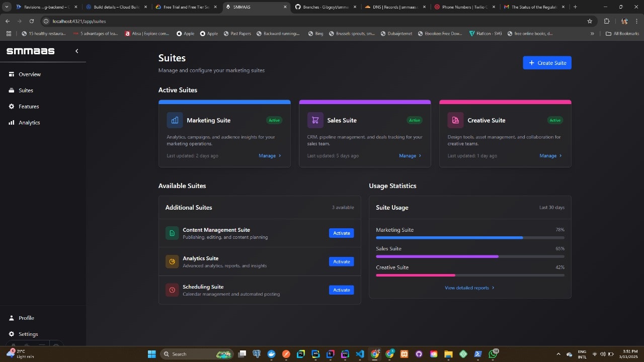
Task: Manage the Sales Suite
Action: tap(410, 156)
